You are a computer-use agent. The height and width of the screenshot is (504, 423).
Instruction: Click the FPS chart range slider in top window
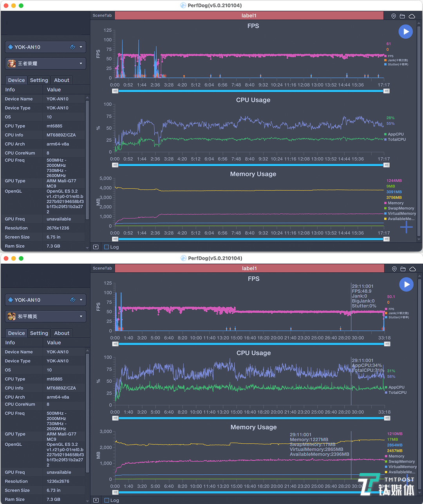(251, 91)
